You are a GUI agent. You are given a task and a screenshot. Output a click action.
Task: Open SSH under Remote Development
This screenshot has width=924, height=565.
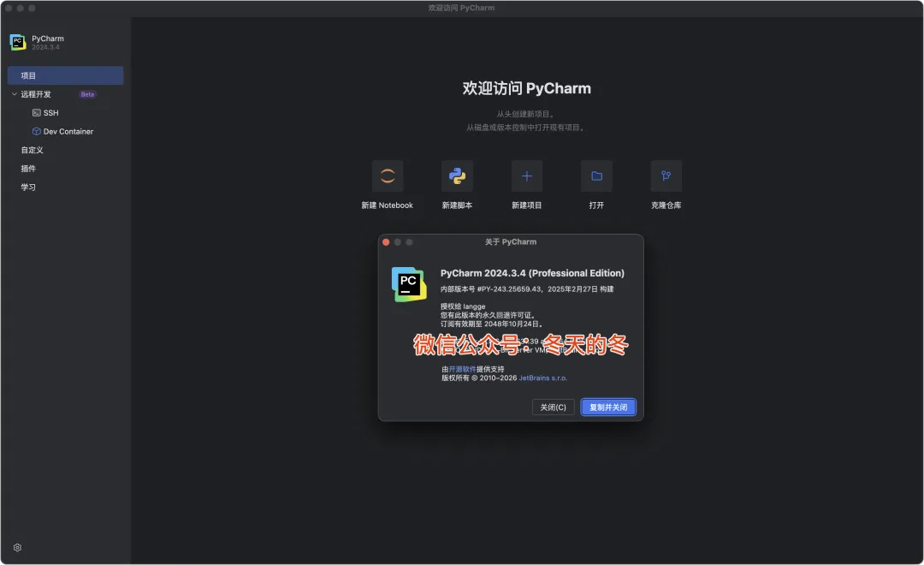pyautogui.click(x=50, y=113)
